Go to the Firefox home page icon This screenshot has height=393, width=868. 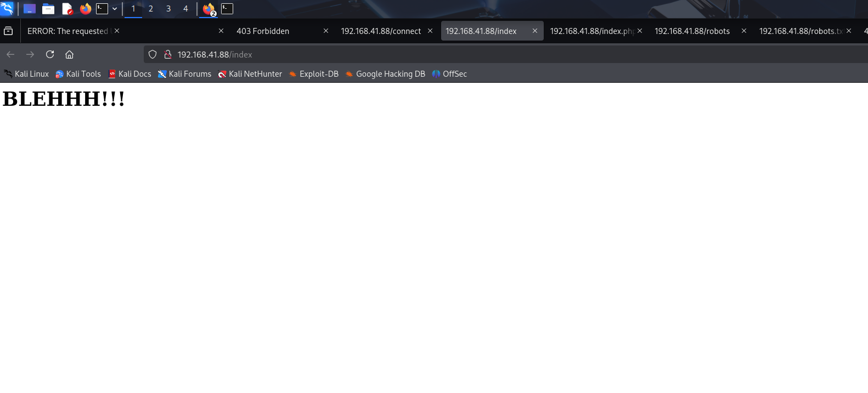69,54
